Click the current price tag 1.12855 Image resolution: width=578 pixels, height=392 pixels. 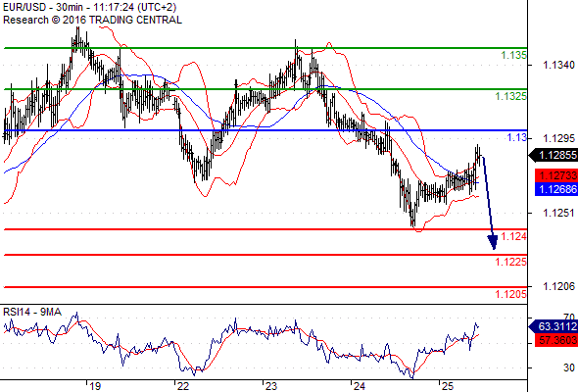(554, 155)
